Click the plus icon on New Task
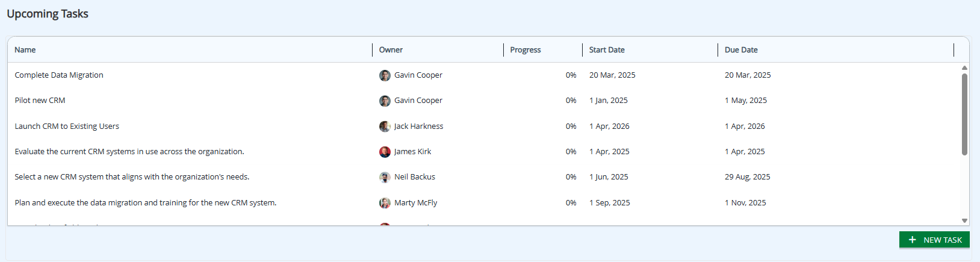Screen dimensions: 980x262 tap(912, 240)
